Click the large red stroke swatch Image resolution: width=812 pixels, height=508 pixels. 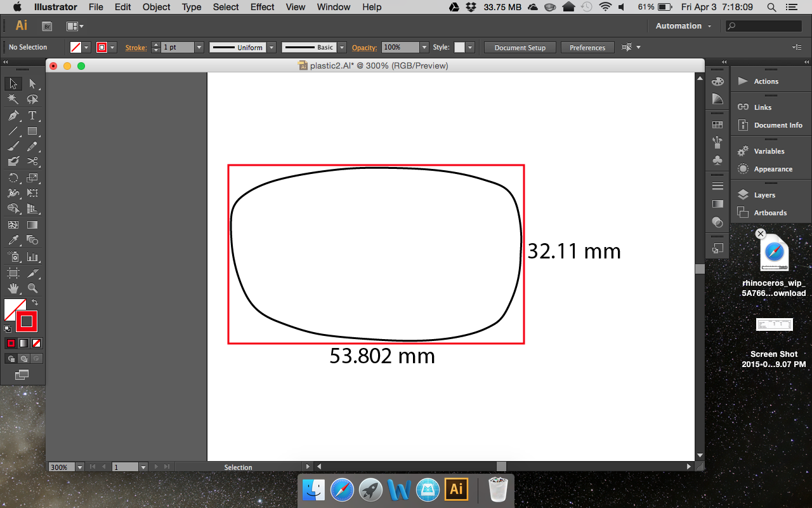(27, 321)
